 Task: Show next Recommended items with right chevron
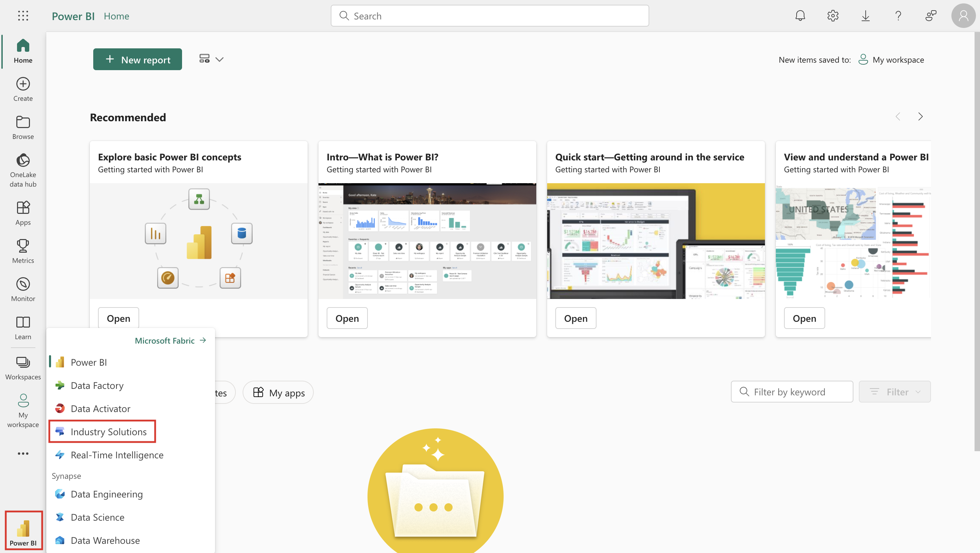[x=920, y=116]
